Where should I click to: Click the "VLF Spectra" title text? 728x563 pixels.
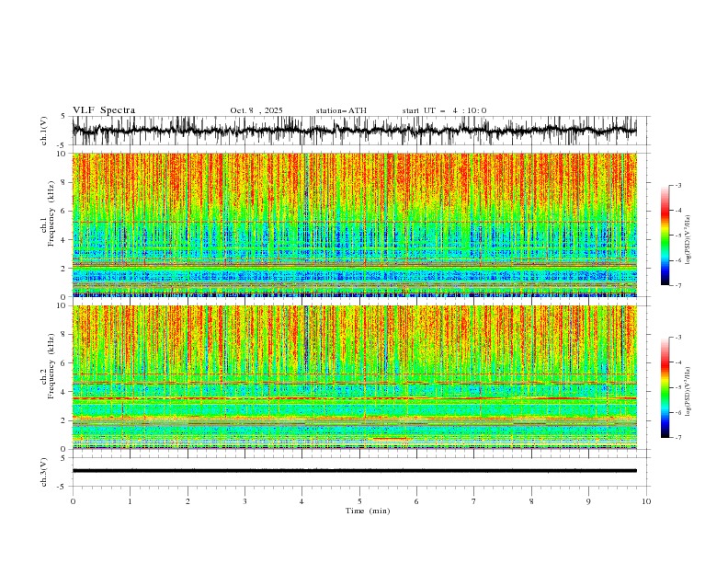tap(104, 110)
